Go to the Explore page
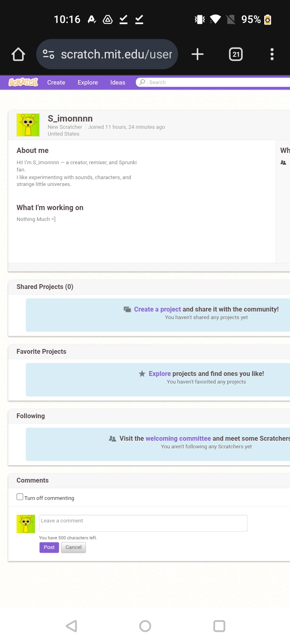Screen dimensions: 290x644 coord(88,83)
